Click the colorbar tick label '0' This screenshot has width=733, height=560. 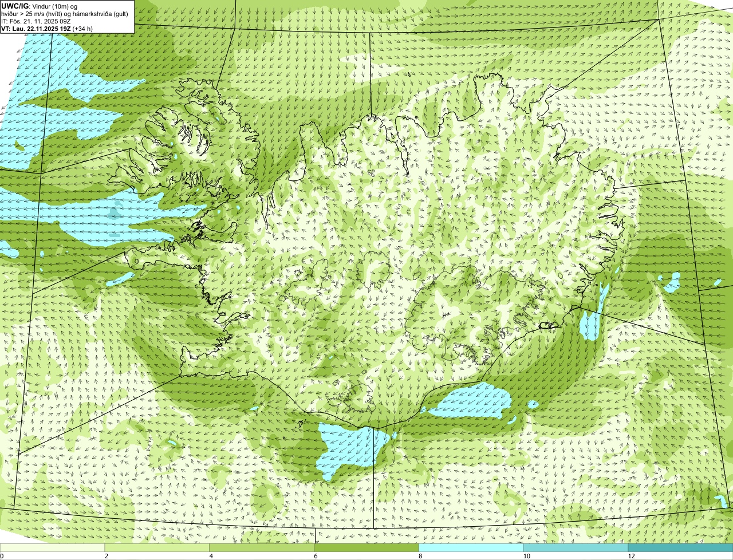2,556
